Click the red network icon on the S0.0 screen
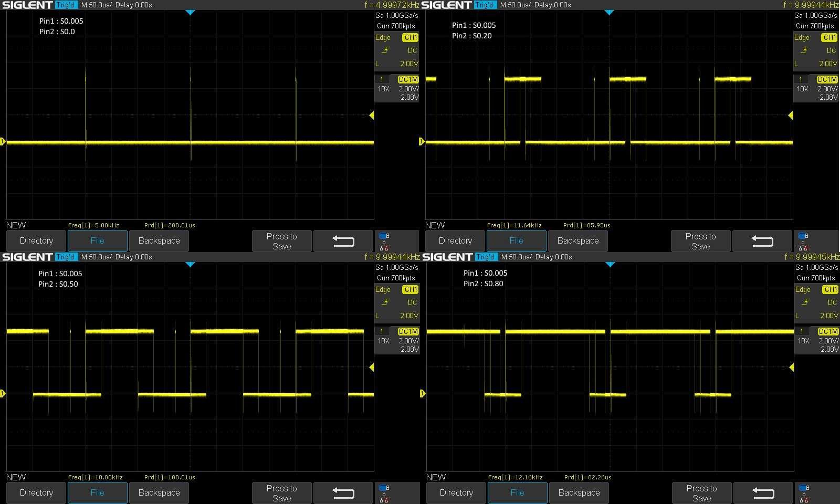Viewport: 840px width, 504px height. click(x=384, y=246)
